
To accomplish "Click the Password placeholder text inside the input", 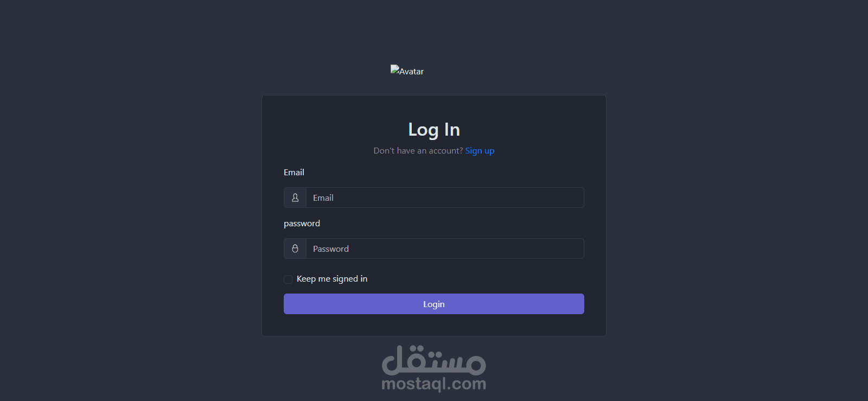I will click(x=331, y=249).
